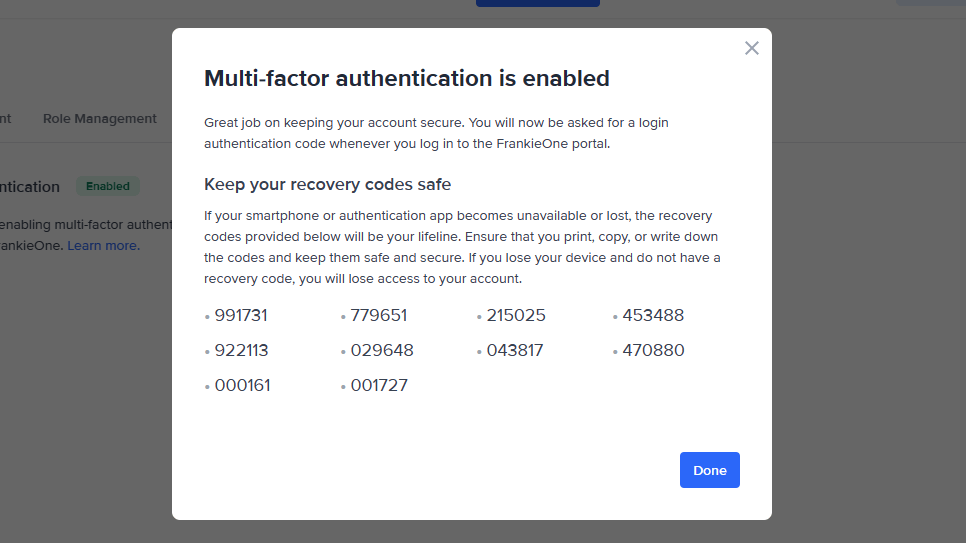Select recovery code 043817
Viewport: 966px width, 543px height.
(x=515, y=350)
